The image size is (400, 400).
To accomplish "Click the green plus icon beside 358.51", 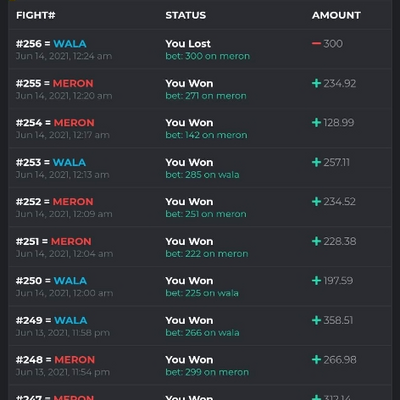I will [x=316, y=320].
